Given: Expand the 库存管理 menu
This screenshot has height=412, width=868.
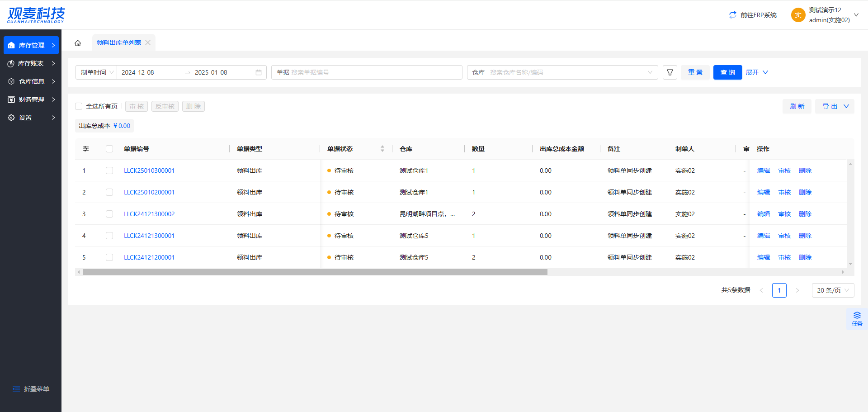Looking at the screenshot, I should [53, 45].
